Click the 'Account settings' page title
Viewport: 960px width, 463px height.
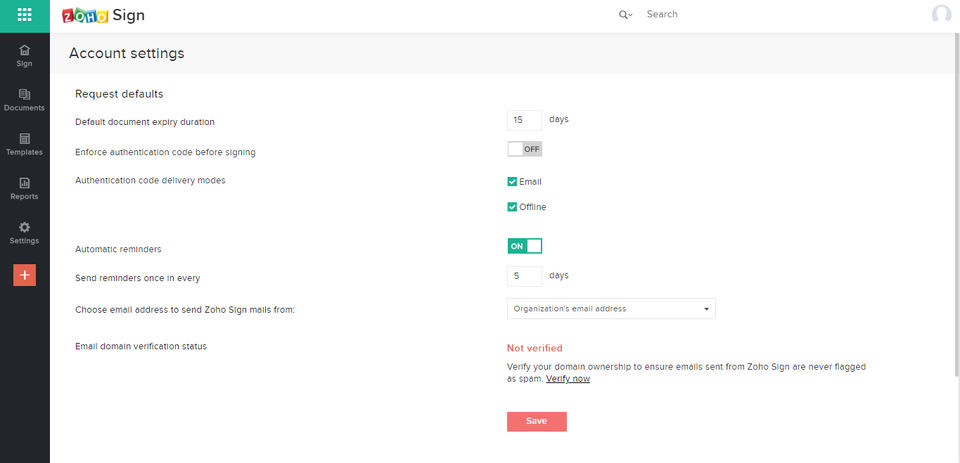[x=127, y=53]
